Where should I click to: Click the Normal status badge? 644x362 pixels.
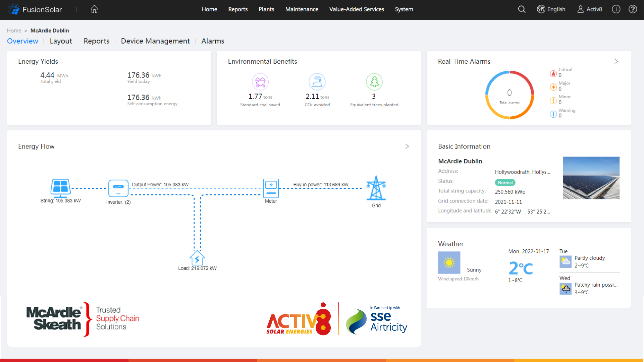[x=505, y=183]
